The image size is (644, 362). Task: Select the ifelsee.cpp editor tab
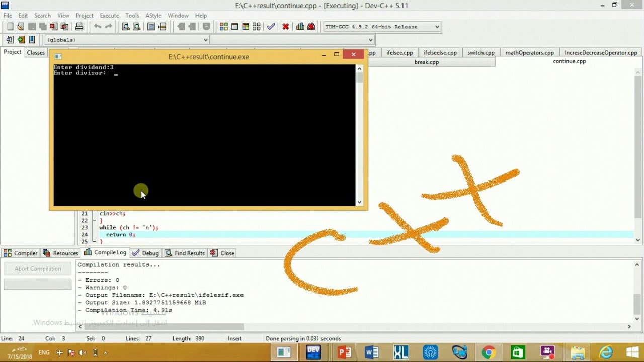click(x=399, y=52)
